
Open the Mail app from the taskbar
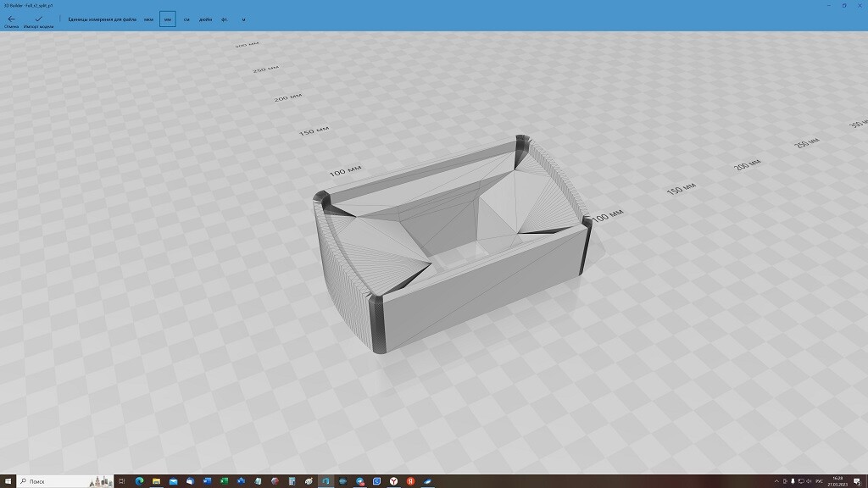coord(173,481)
